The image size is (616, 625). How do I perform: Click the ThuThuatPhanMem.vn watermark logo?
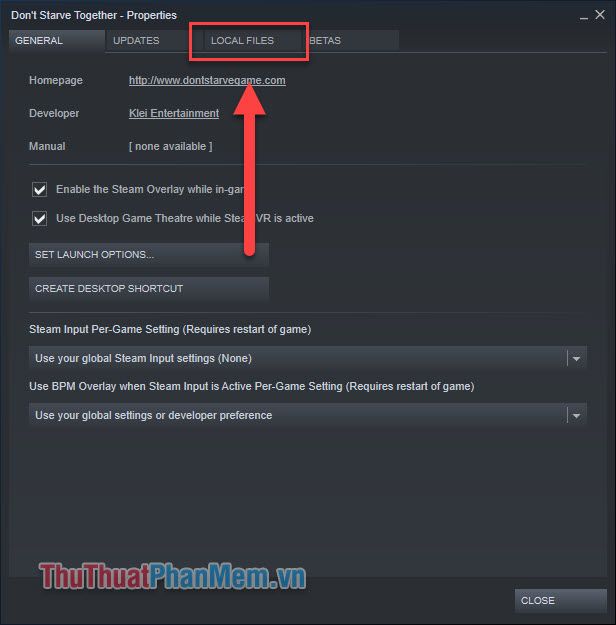[x=173, y=576]
